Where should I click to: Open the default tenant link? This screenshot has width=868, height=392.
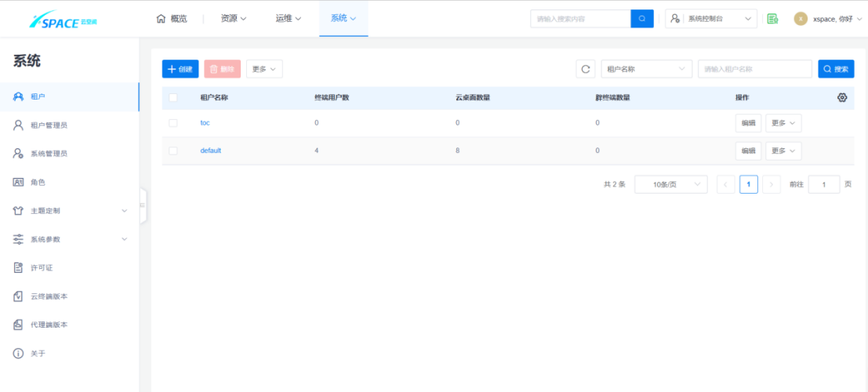[211, 151]
